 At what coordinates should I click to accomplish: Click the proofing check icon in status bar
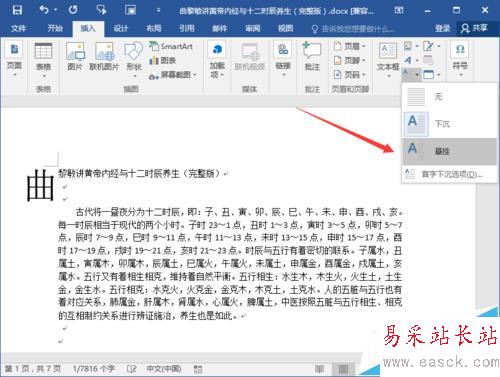coord(132,369)
